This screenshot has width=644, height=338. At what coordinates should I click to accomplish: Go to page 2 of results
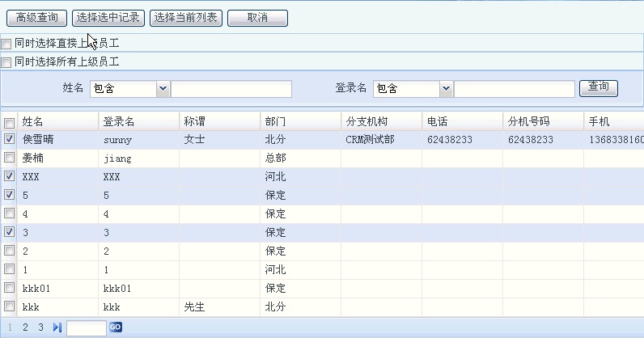(25, 327)
